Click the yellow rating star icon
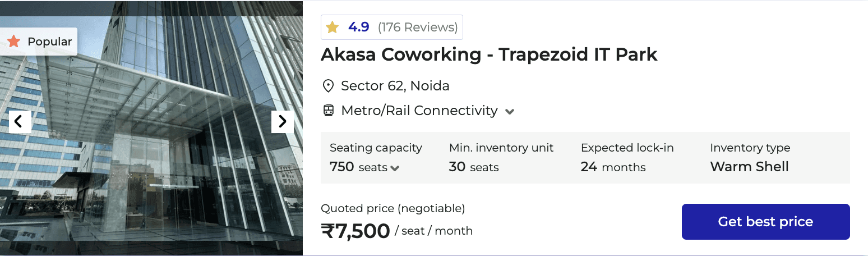 tap(333, 28)
